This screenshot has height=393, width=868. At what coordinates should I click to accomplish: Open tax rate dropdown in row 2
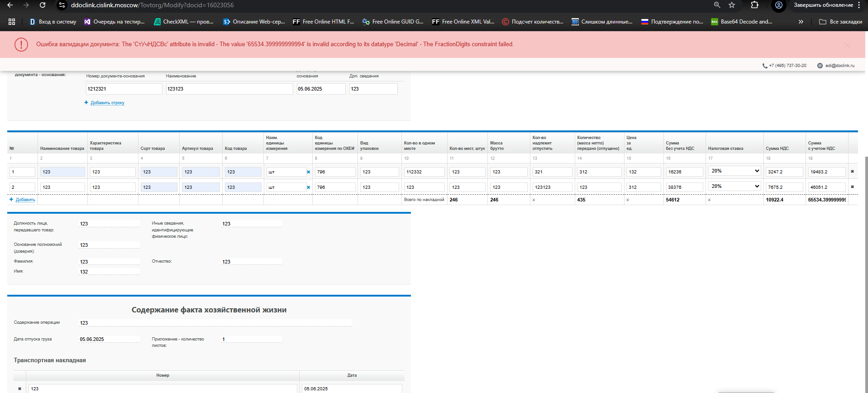tap(734, 186)
